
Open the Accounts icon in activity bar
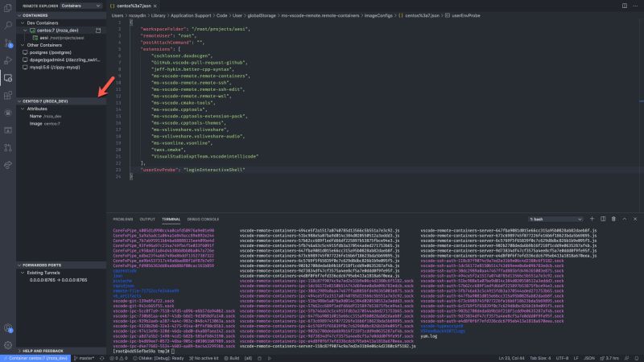[x=8, y=327]
